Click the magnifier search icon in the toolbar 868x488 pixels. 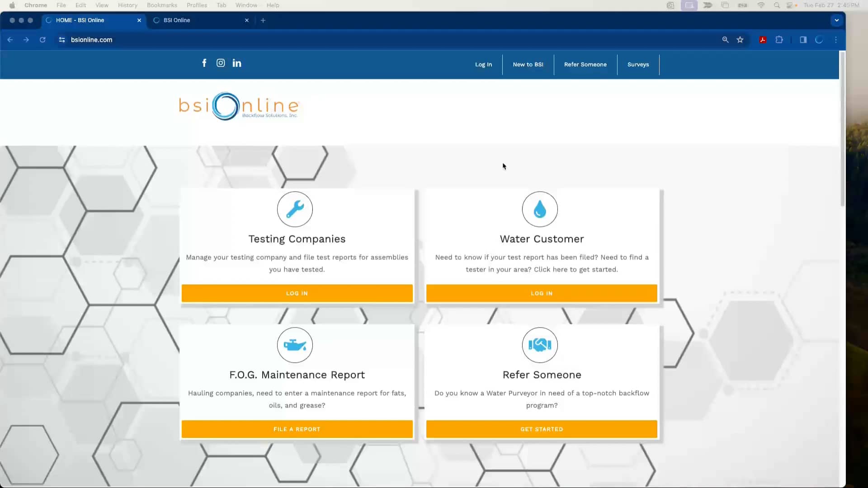(725, 40)
